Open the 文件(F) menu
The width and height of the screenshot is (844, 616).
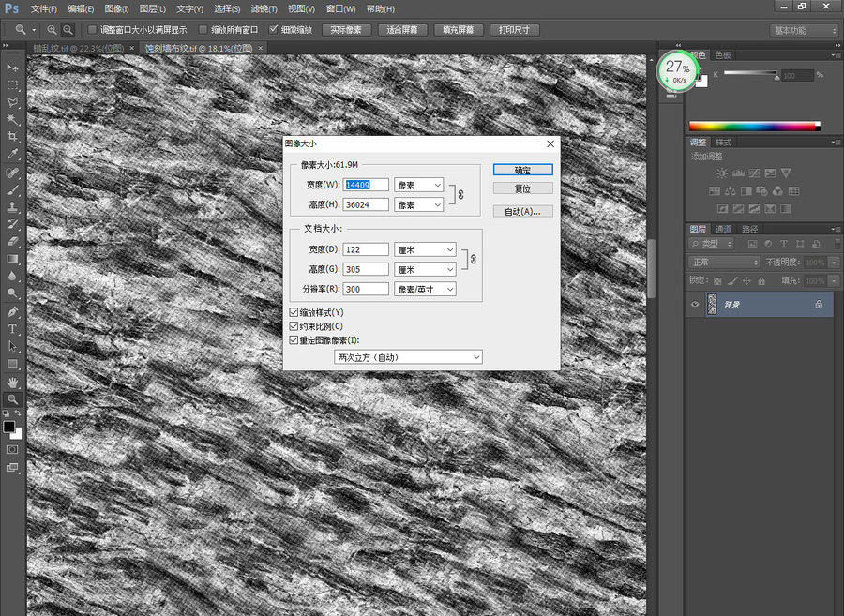43,9
